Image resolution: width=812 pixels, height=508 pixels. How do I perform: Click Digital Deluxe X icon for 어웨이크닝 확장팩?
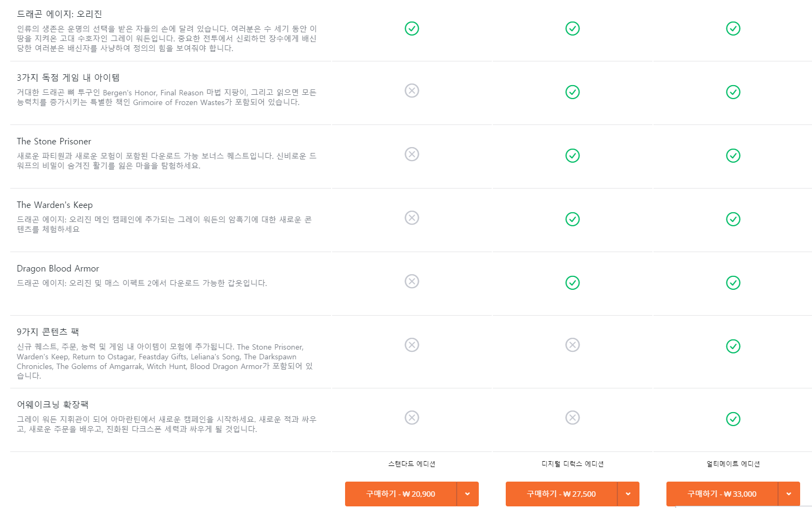click(x=573, y=417)
